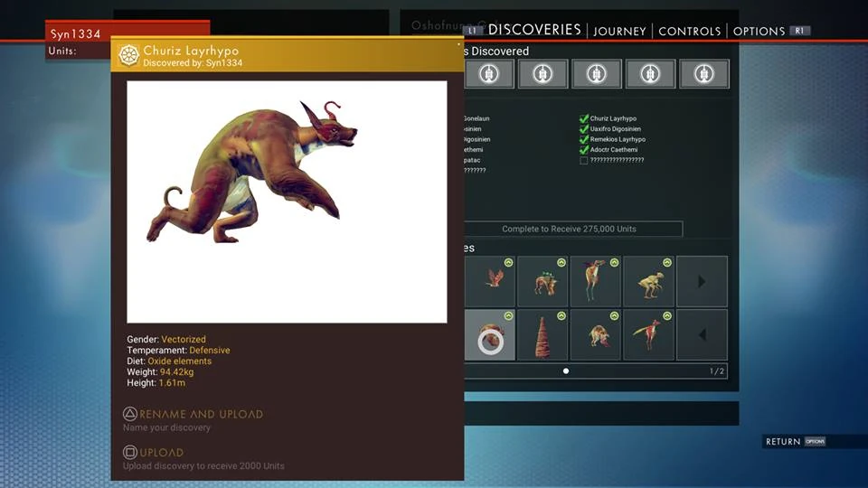This screenshot has width=868, height=488.
Task: Click the 1/2 page counter
Action: tap(716, 371)
